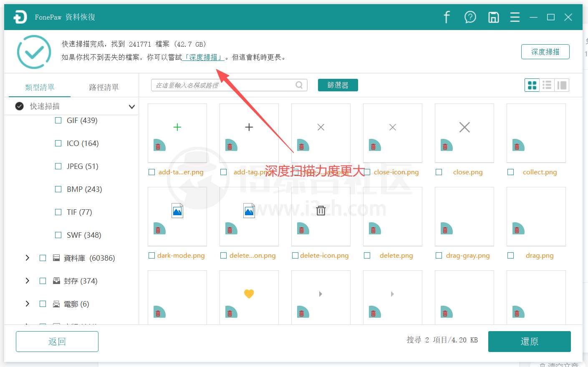This screenshot has height=367, width=588.
Task: Click inside the name/path search field
Action: (x=217, y=85)
